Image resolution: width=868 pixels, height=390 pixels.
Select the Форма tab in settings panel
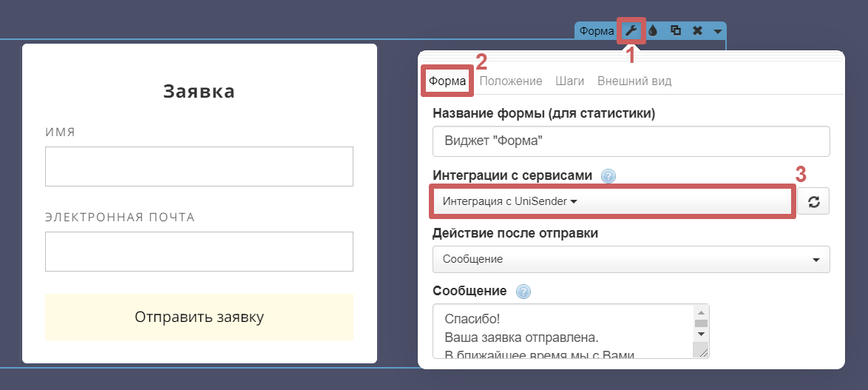[447, 81]
